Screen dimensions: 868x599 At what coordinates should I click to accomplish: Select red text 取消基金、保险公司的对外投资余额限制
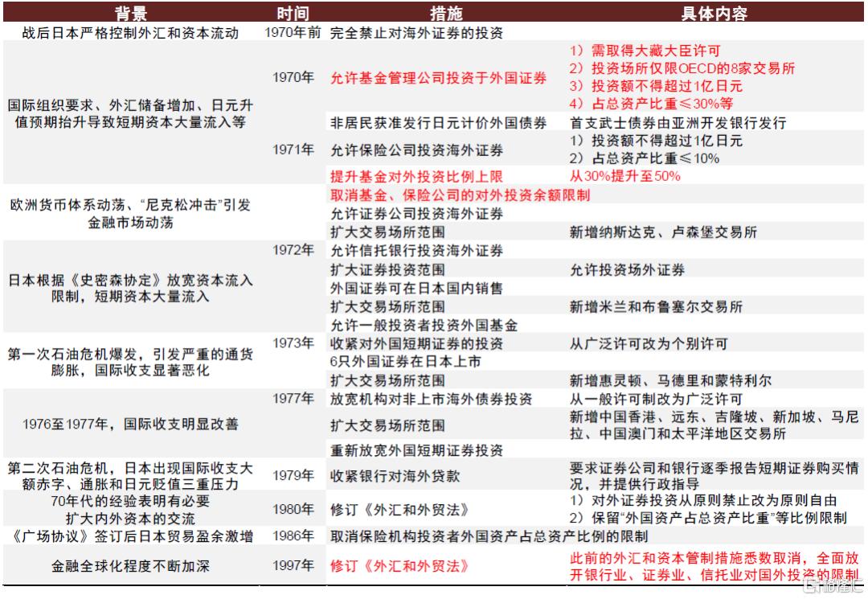point(460,195)
